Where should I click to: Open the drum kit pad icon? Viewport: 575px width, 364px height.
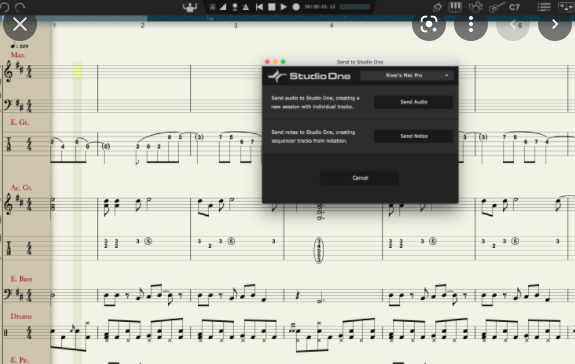[476, 7]
